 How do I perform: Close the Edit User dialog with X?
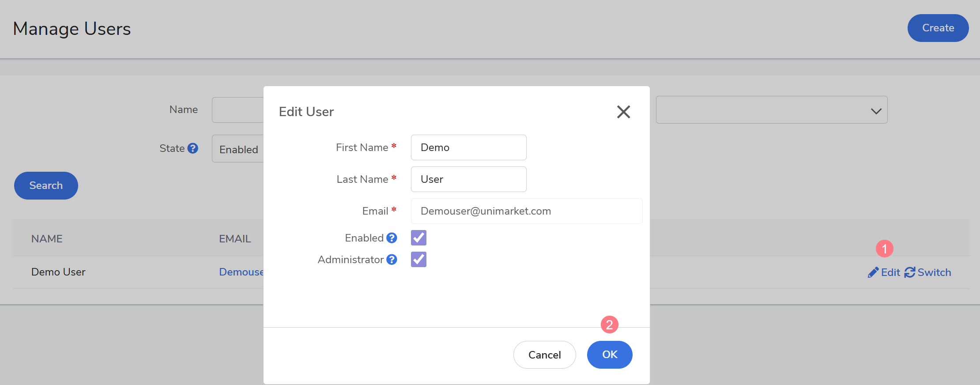click(x=623, y=112)
